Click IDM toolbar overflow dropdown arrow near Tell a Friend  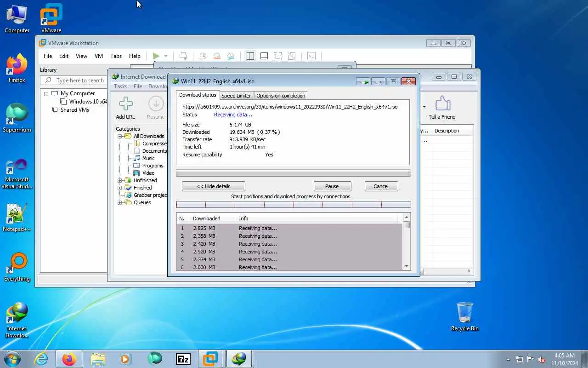(424, 107)
